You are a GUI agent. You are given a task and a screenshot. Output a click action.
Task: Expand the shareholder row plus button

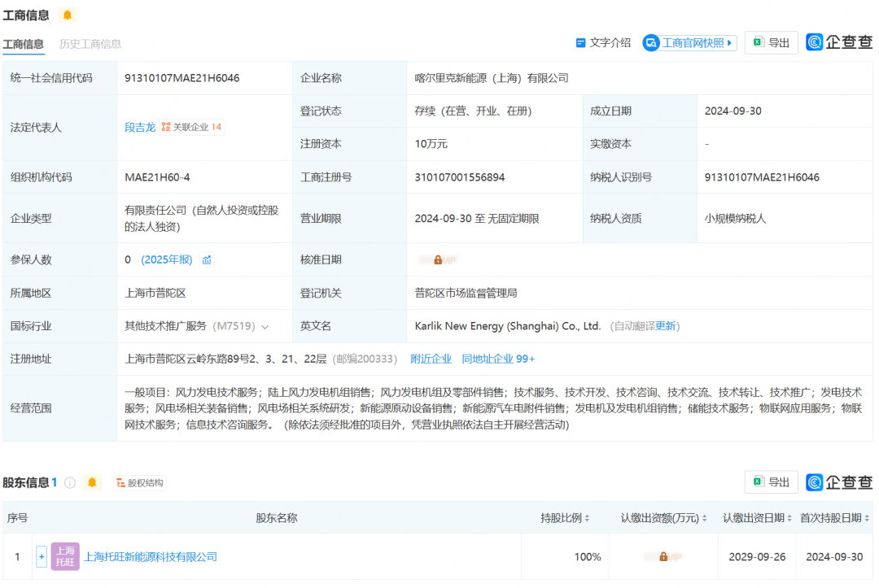(x=42, y=556)
